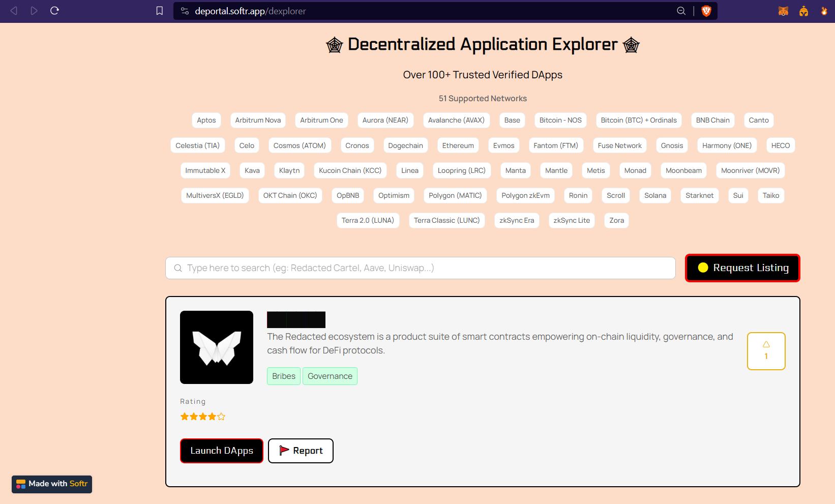Viewport: 835px width, 504px height.
Task: Select the Governance tag
Action: point(330,376)
